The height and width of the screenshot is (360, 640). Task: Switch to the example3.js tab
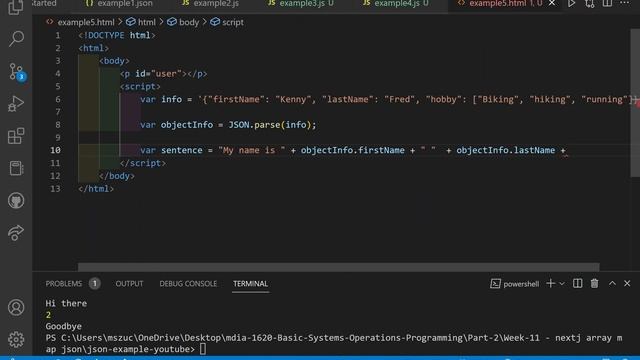point(301,4)
